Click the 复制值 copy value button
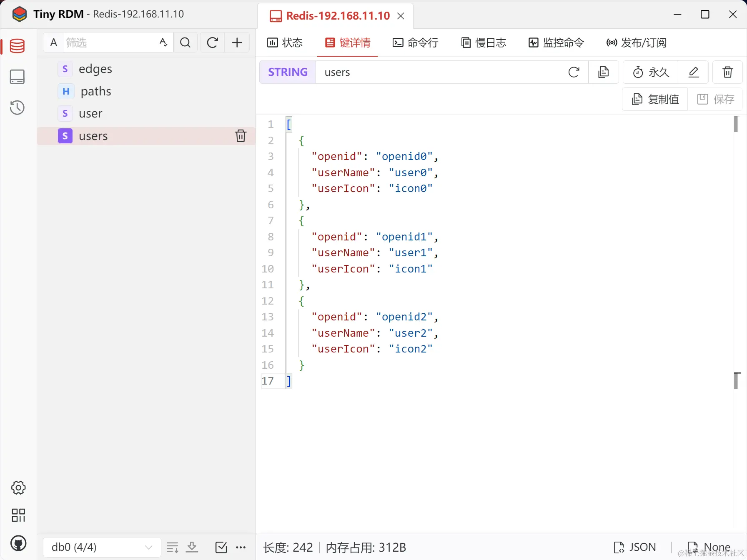This screenshot has width=747, height=560. (655, 99)
